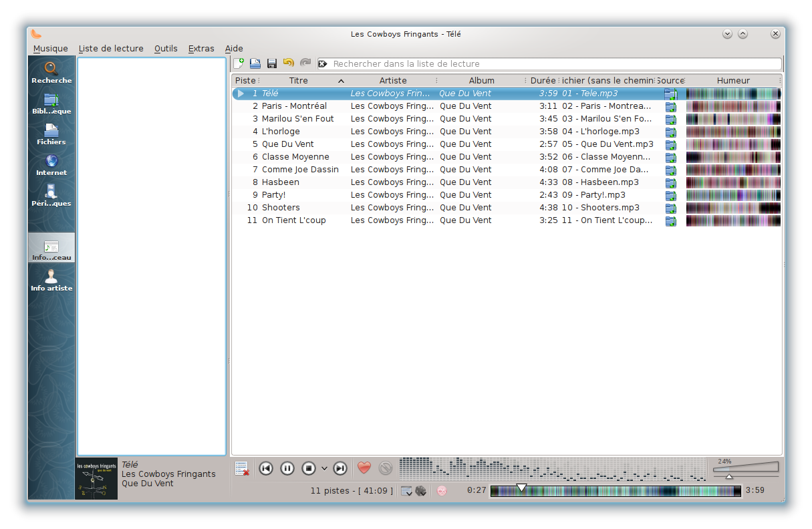Click the source icon for Paris - Montréal
The width and height of the screenshot is (812, 529).
670,107
